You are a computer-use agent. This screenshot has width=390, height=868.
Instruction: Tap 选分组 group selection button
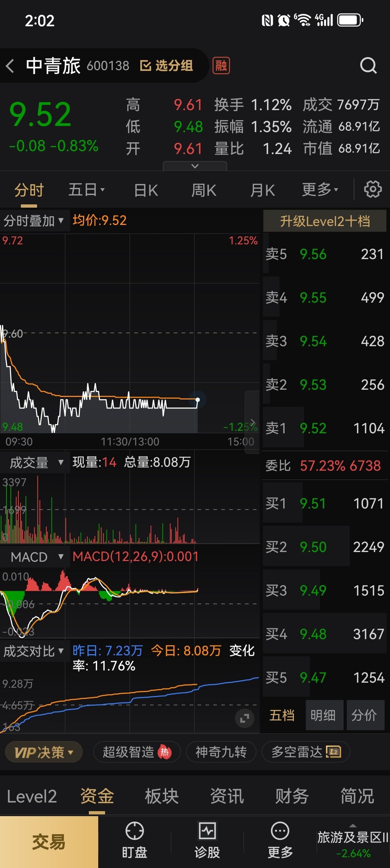166,65
